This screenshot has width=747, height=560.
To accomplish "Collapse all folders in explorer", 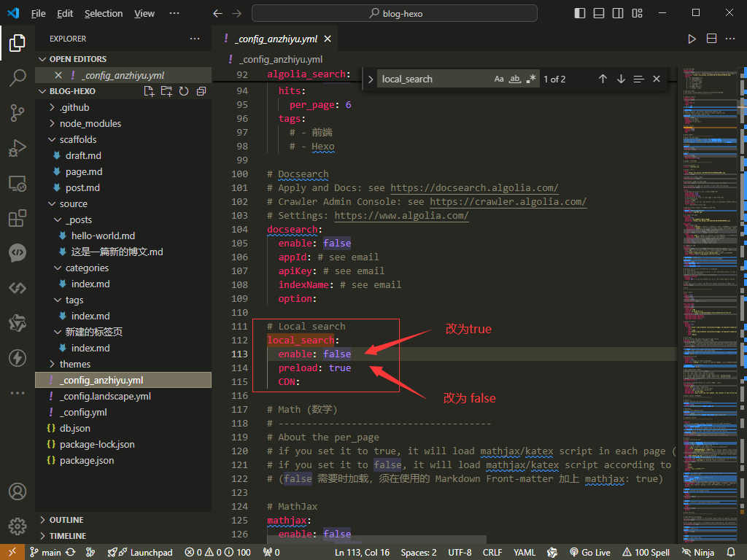I will point(201,91).
